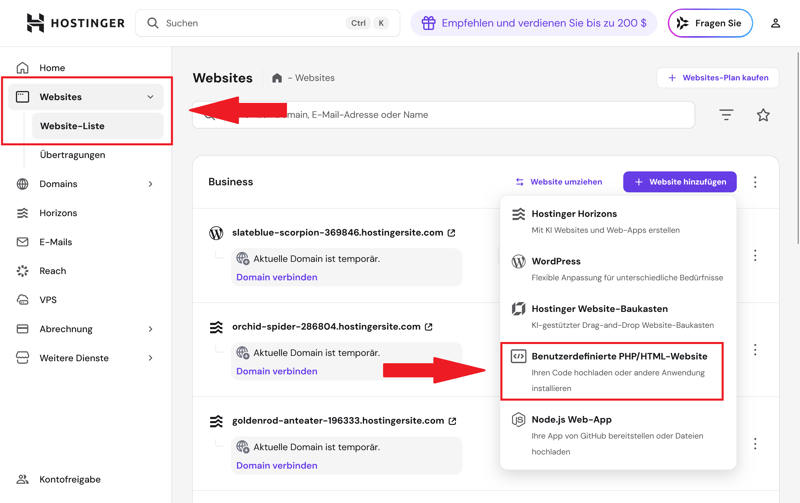This screenshot has width=800, height=503.
Task: Expand the Abrechnung sidebar section
Action: (150, 329)
